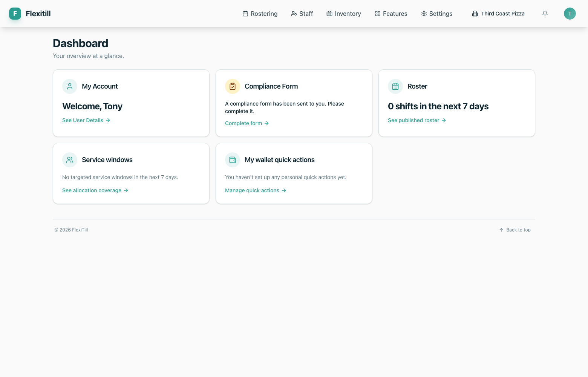Click My wallet quick actions title
Image resolution: width=588 pixels, height=377 pixels.
[280, 160]
